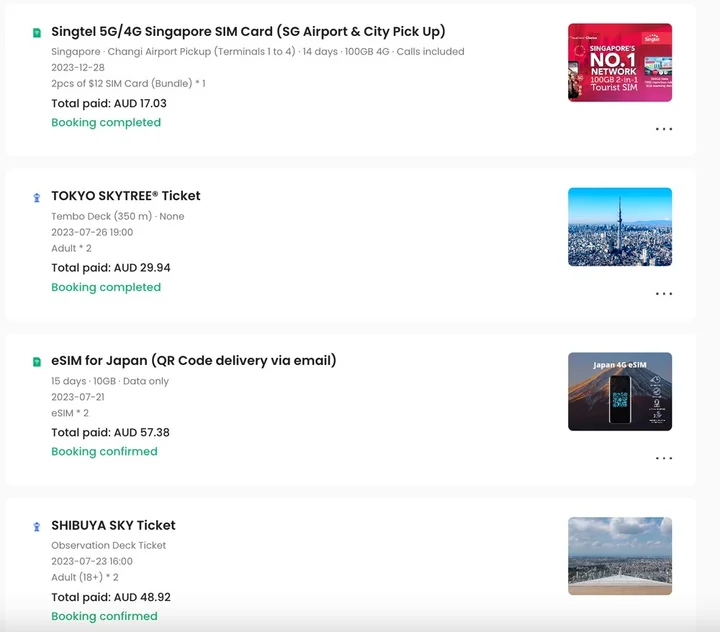Click the Shibuya Sky observation deck thumbnail
This screenshot has width=720, height=632.
point(619,555)
